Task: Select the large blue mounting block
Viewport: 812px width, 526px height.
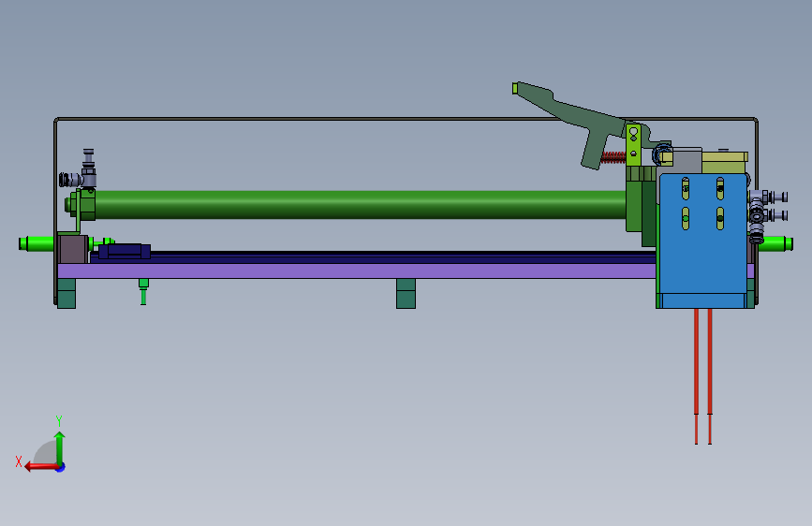Action: click(701, 241)
